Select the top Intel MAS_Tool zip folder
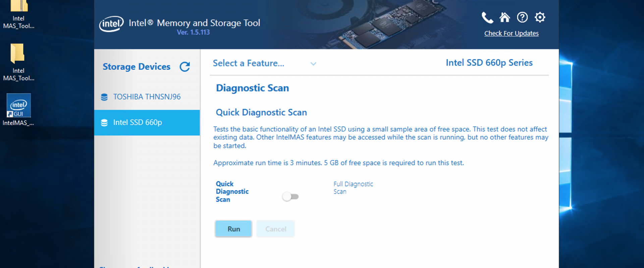This screenshot has height=268, width=644. tap(18, 15)
